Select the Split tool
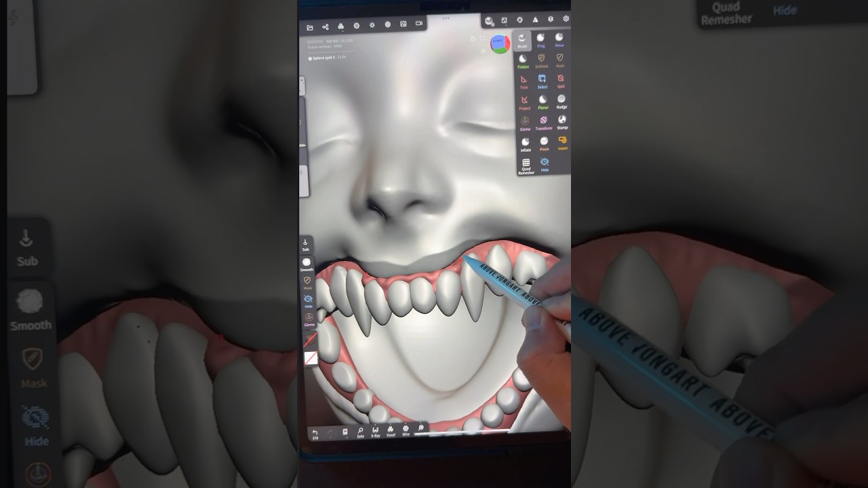 pos(561,81)
